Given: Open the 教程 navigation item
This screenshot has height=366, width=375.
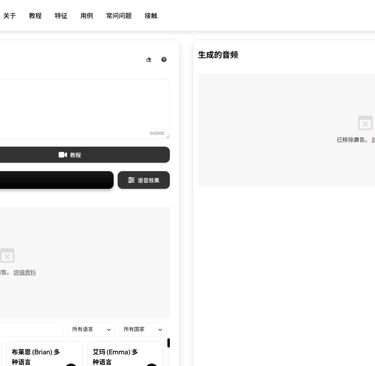Looking at the screenshot, I should coord(35,16).
